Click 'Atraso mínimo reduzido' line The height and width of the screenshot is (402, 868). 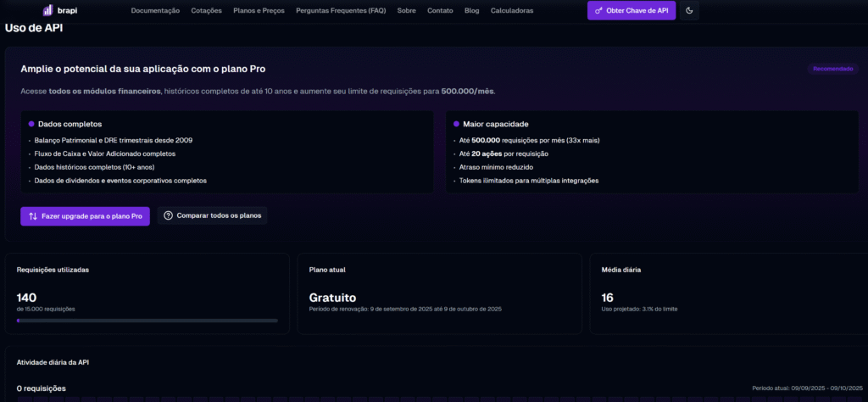click(x=496, y=167)
